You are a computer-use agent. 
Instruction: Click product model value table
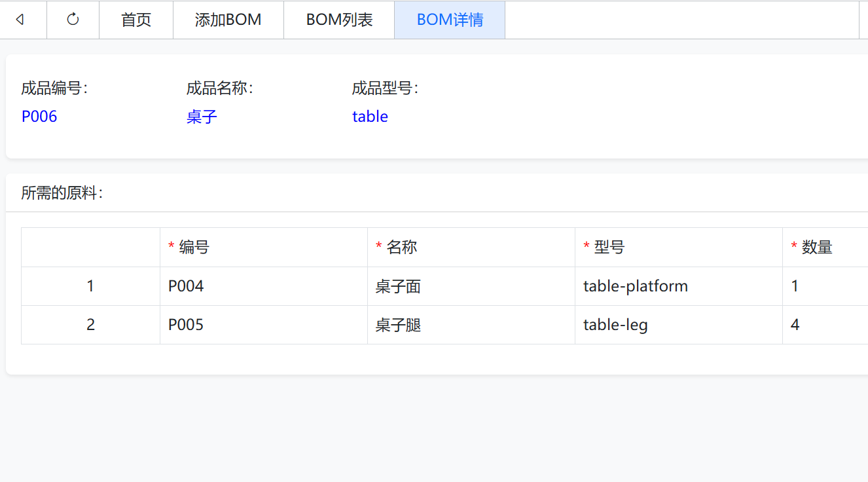pos(370,117)
